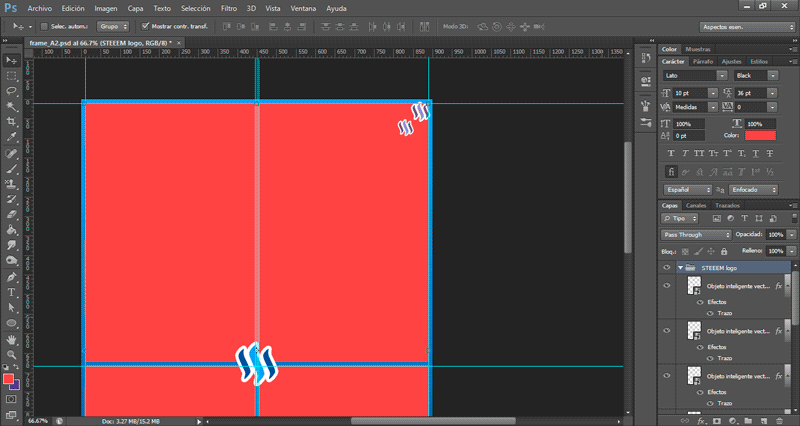
Task: Select the Eraser tool
Action: (x=11, y=215)
